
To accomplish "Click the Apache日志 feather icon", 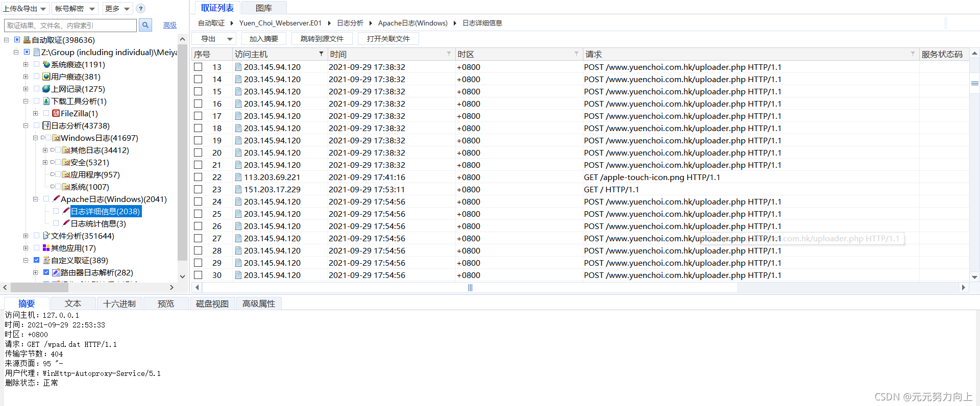I will [56, 198].
